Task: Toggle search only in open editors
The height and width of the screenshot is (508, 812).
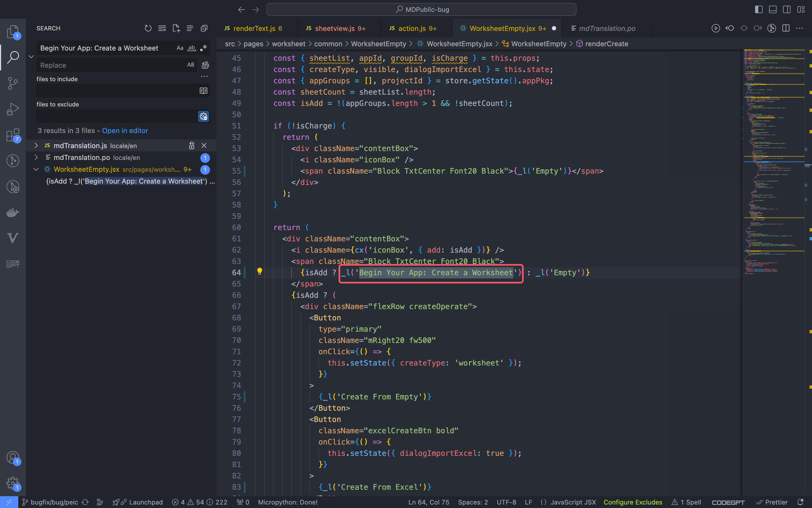Action: (203, 91)
